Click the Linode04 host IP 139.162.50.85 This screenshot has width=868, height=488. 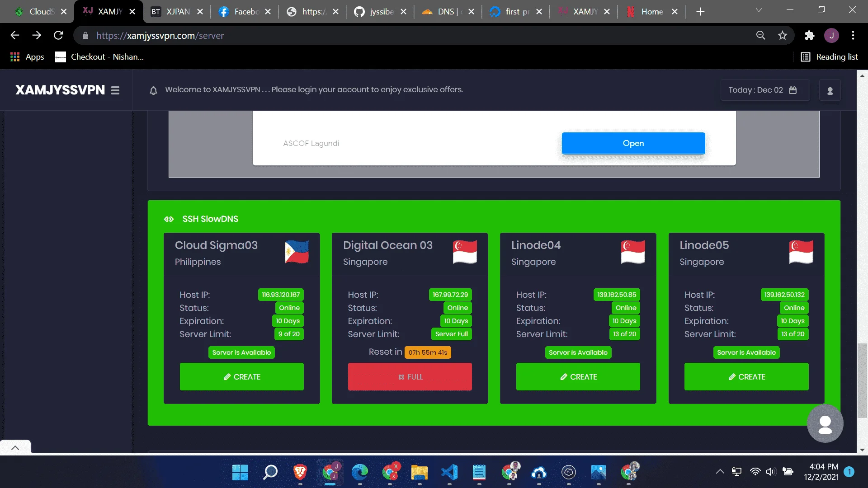[x=617, y=295]
